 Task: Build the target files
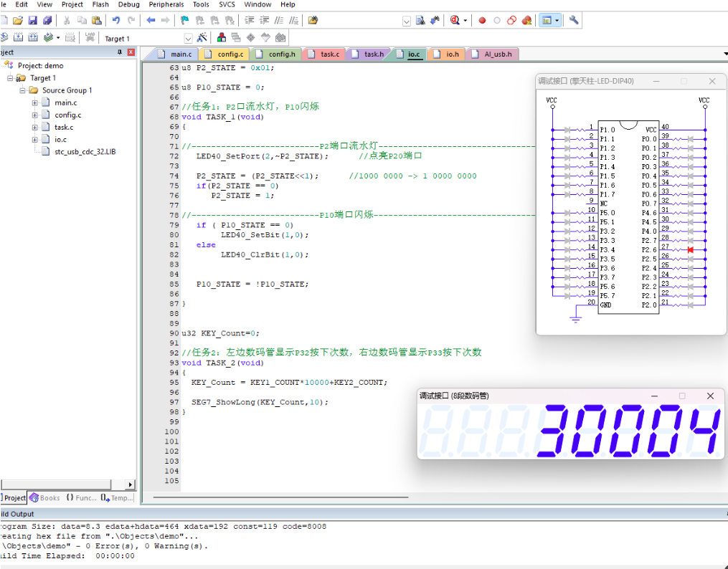(x=18, y=37)
